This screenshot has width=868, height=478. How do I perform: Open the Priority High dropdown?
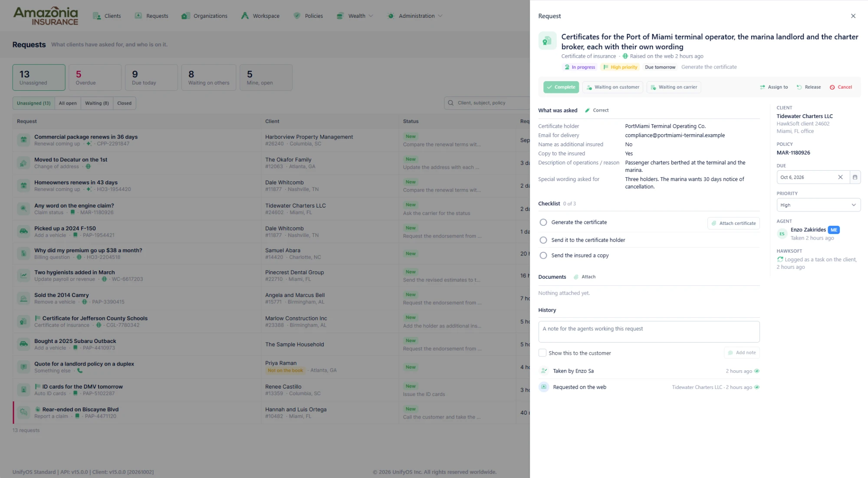pyautogui.click(x=818, y=205)
